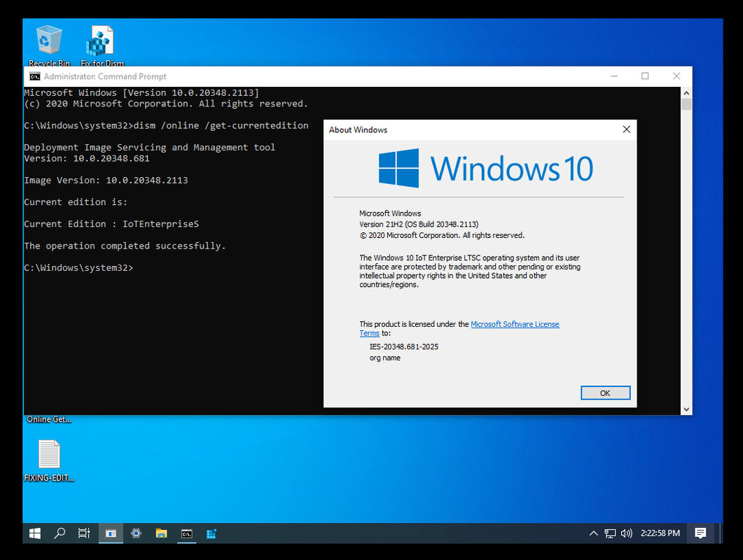This screenshot has height=560, width=743.
Task: Open network status tray icon
Action: (x=610, y=533)
